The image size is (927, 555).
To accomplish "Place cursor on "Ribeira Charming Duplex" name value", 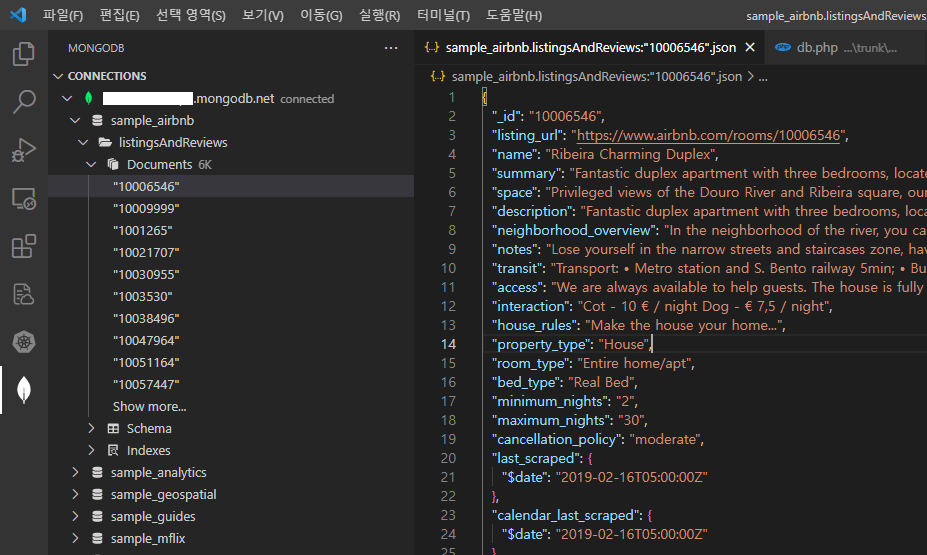I will tap(631, 154).
